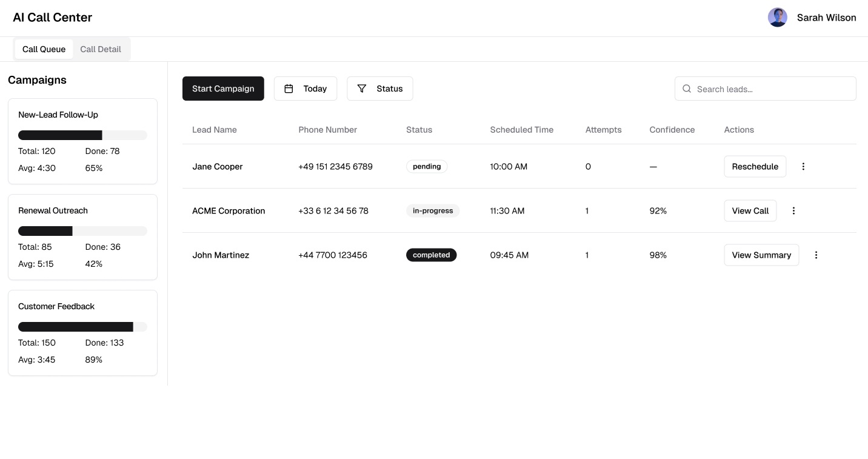Click Done: 133 in Customer Feedback
Screen dimensions: 868x459
pyautogui.click(x=104, y=343)
